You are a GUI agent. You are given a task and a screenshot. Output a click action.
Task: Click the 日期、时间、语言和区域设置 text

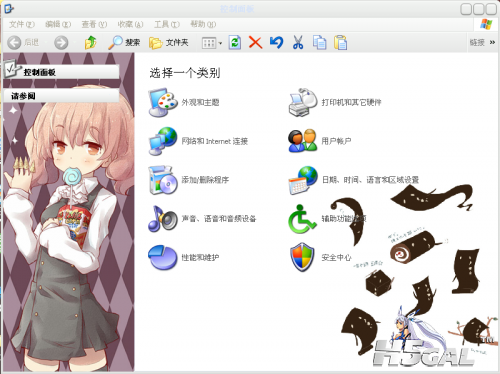point(370,180)
